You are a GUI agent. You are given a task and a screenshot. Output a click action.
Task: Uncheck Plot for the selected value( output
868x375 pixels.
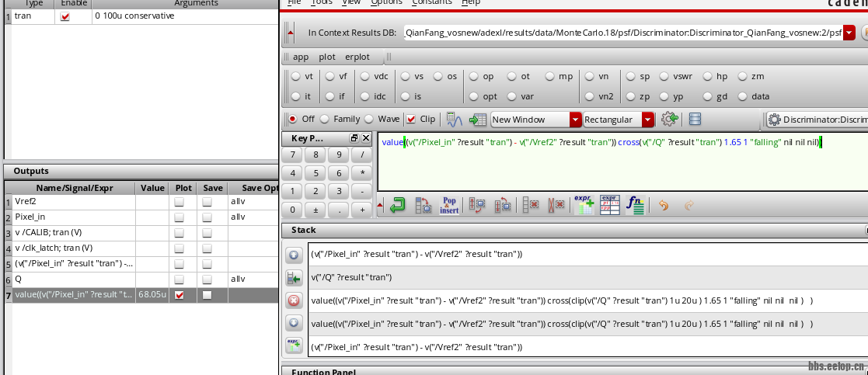[x=180, y=295]
